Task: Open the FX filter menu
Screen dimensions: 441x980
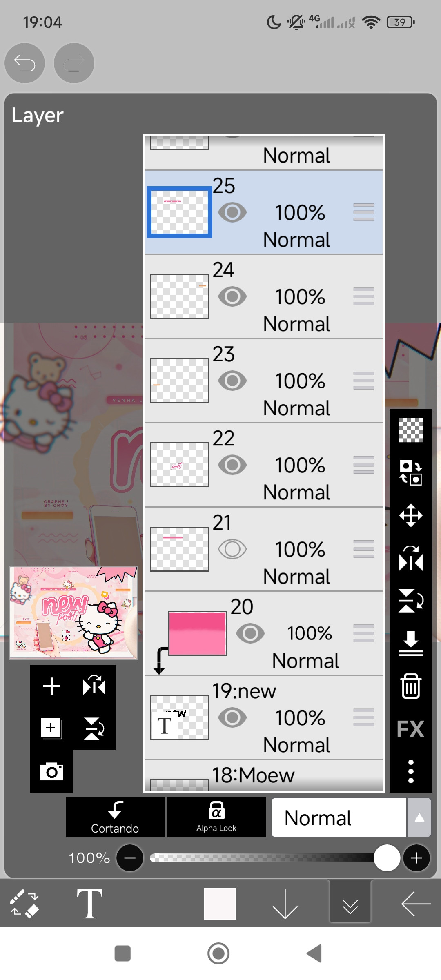Action: tap(410, 729)
